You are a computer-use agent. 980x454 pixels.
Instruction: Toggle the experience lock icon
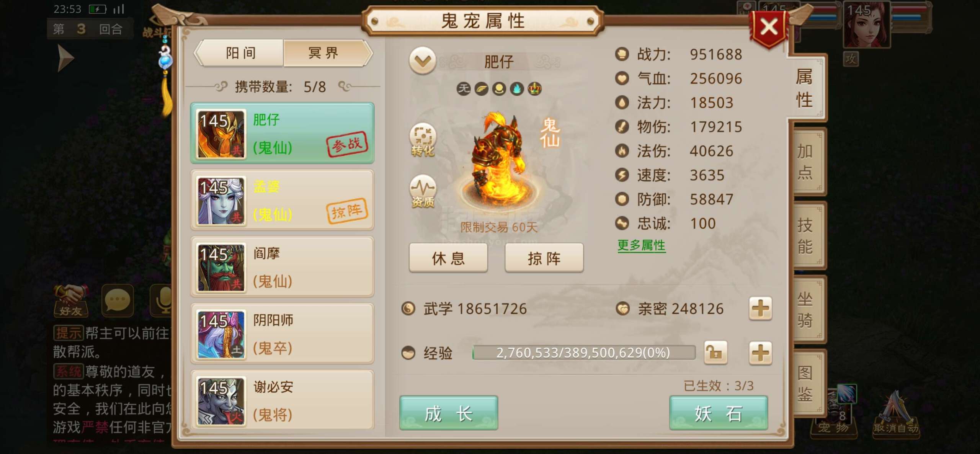pos(715,353)
